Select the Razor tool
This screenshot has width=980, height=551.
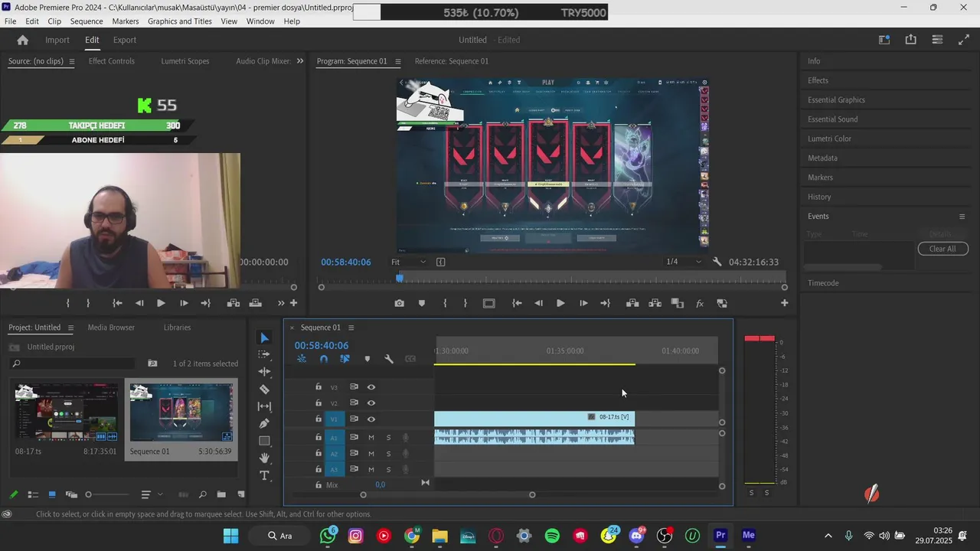pos(264,389)
